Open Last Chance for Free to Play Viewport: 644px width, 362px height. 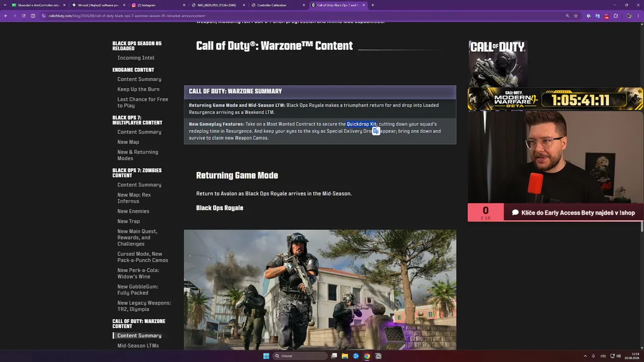[143, 103]
